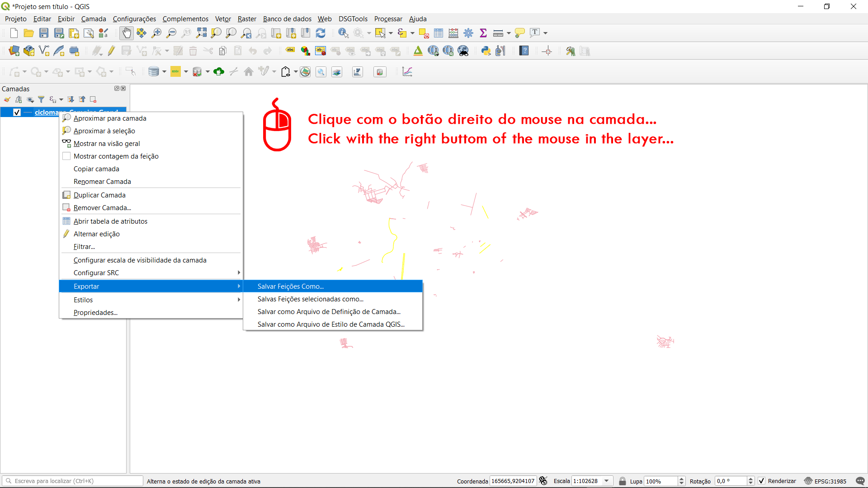Choose Salvar Feições Como... entry
This screenshot has width=868, height=488.
coord(291,286)
